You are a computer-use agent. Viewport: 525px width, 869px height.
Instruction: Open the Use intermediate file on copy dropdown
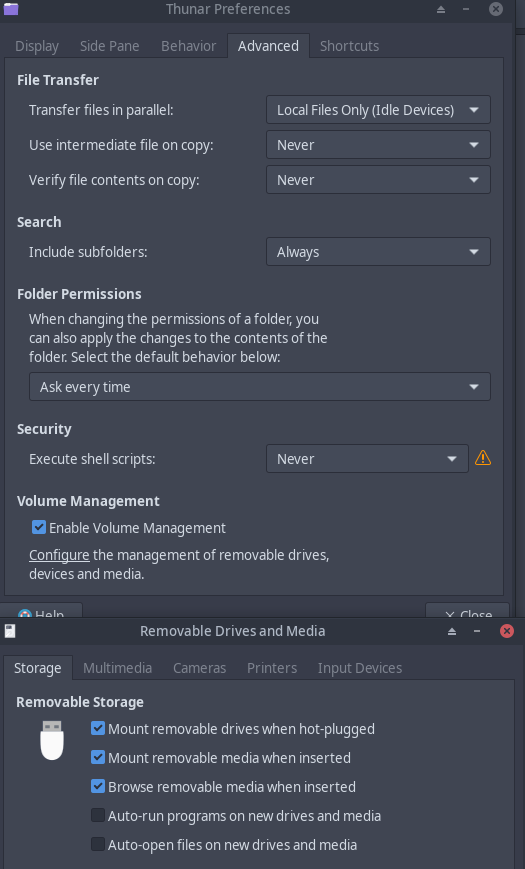(x=378, y=145)
